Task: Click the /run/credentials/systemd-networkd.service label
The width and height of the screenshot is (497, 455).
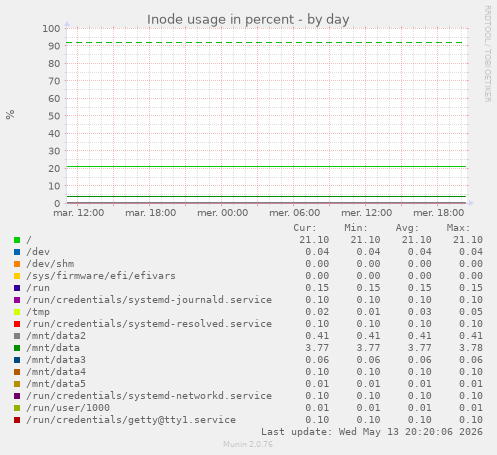Action: (x=149, y=396)
